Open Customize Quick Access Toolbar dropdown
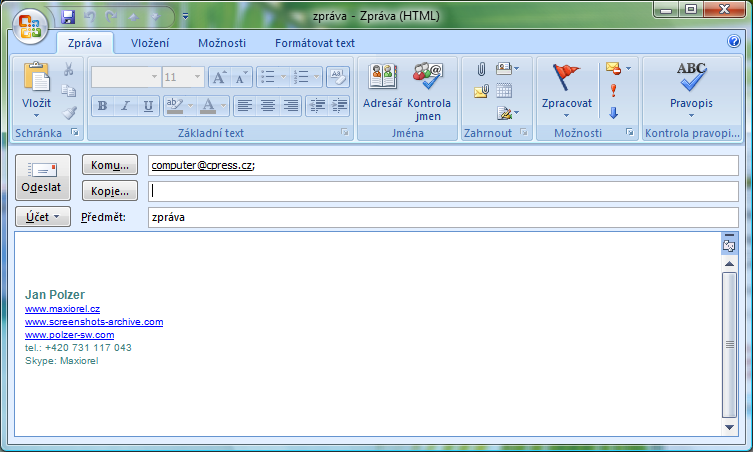The width and height of the screenshot is (753, 452). click(185, 17)
